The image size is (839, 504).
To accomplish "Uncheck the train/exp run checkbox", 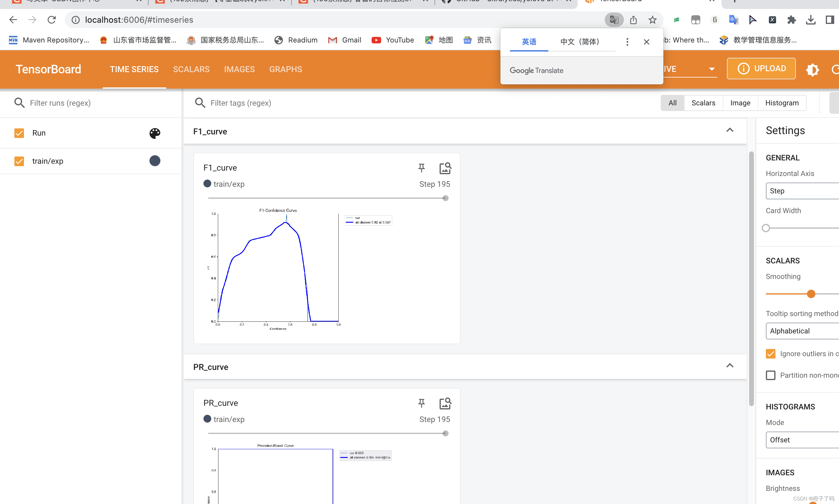I will 19,161.
